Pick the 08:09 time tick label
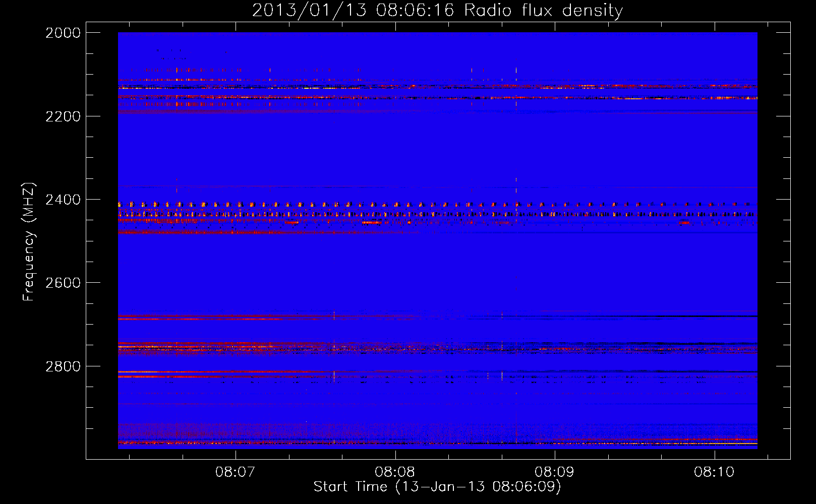Image resolution: width=816 pixels, height=504 pixels. coord(555,472)
